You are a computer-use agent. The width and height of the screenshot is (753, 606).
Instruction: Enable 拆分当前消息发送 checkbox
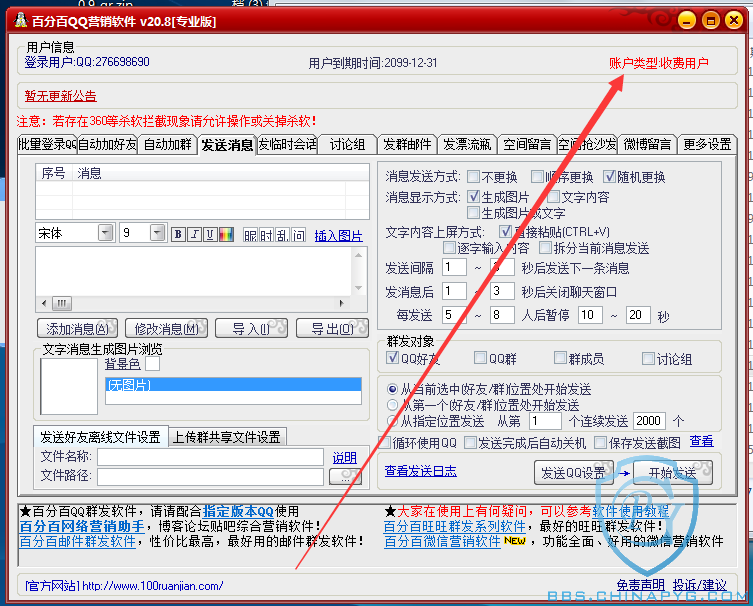[x=545, y=248]
